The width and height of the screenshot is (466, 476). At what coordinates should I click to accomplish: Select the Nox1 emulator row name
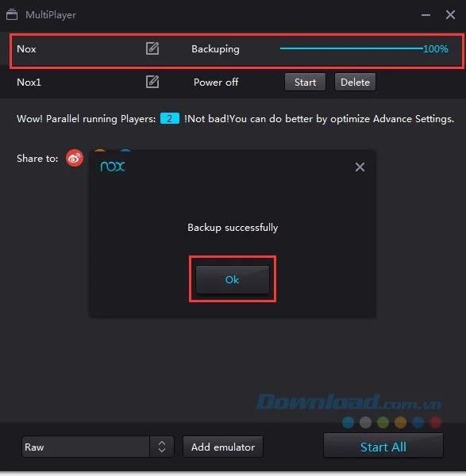tap(29, 83)
